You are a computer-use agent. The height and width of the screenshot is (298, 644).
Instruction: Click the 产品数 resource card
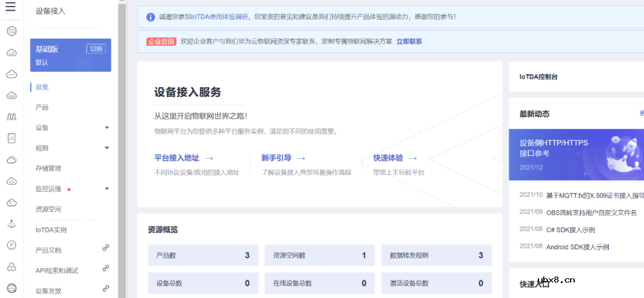click(203, 255)
